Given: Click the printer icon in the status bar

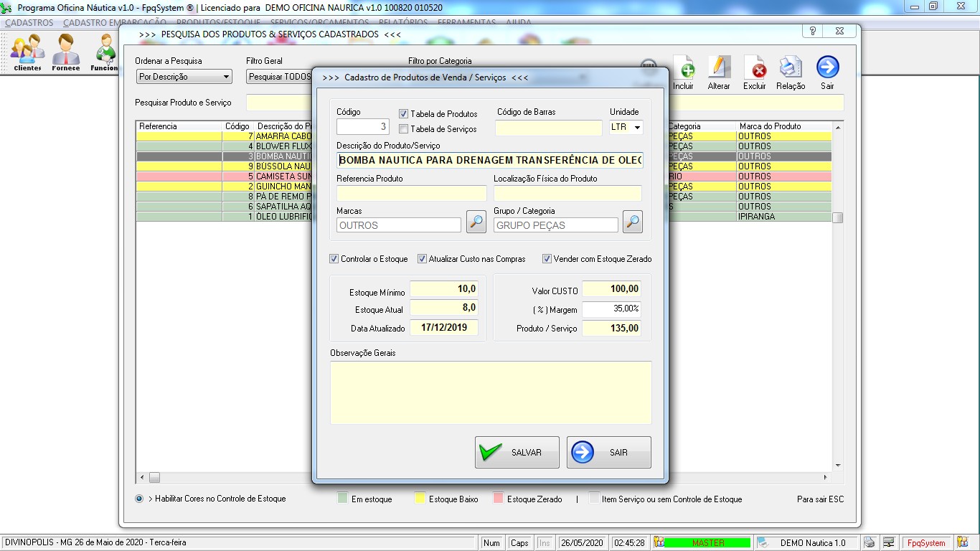Looking at the screenshot, I should pos(870,543).
